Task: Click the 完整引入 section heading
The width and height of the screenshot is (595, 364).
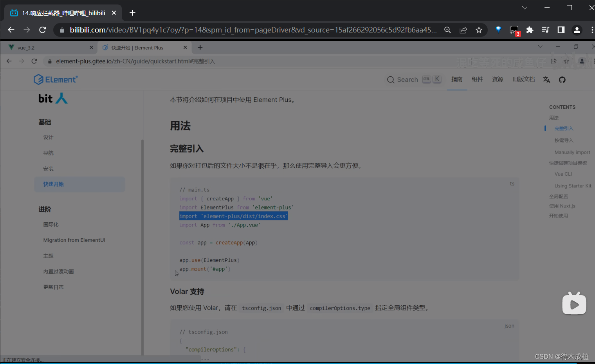Action: [x=187, y=149]
